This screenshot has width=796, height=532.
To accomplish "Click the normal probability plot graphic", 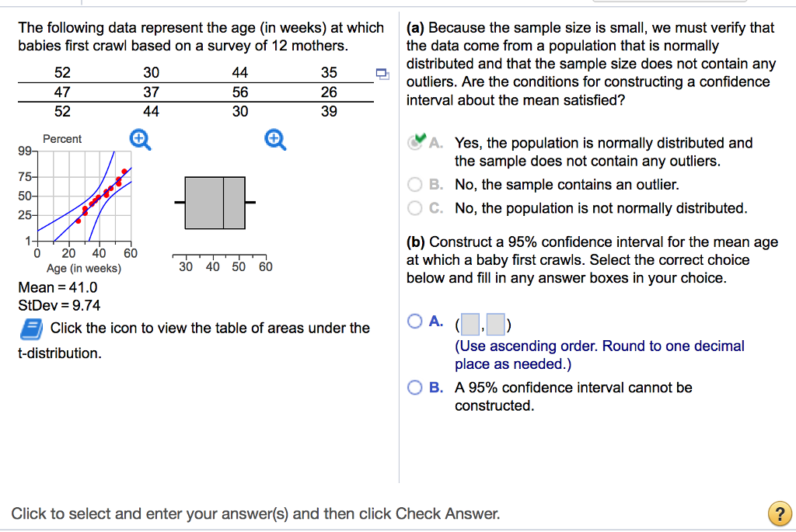I will (86, 198).
